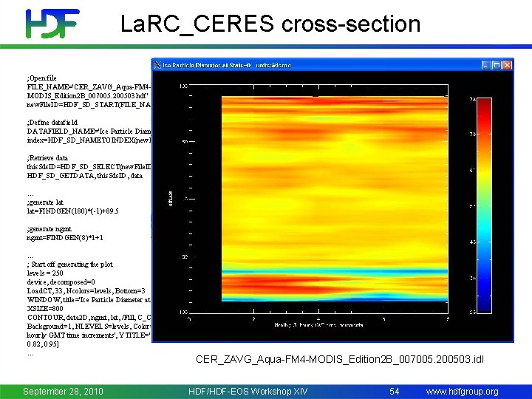
Task: Click the caption ending in '200503.idl'
Action: [x=340, y=359]
